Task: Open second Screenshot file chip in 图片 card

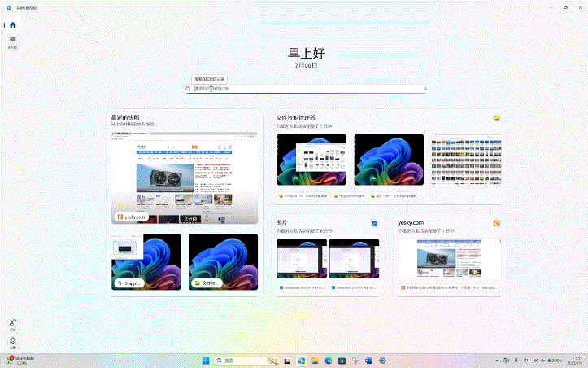Action: pos(354,287)
